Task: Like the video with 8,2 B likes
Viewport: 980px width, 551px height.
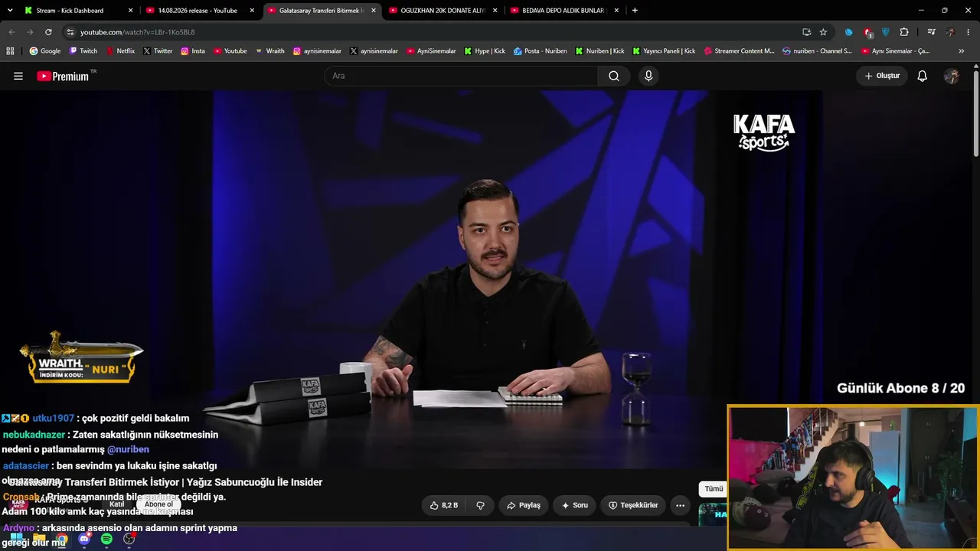Action: (444, 505)
